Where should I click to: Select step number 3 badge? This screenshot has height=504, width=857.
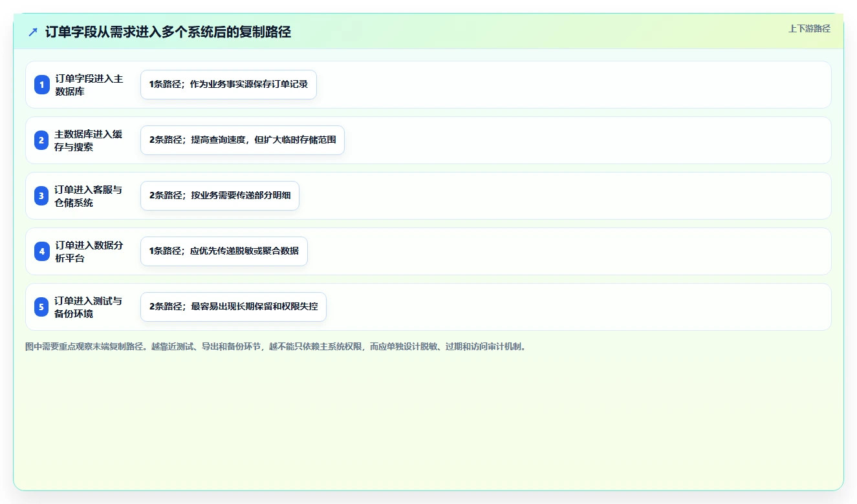42,196
